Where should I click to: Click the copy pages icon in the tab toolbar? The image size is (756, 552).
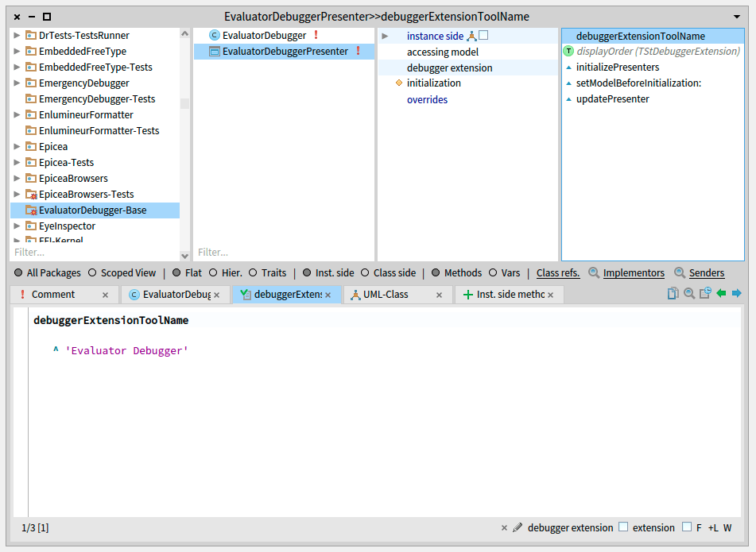673,294
